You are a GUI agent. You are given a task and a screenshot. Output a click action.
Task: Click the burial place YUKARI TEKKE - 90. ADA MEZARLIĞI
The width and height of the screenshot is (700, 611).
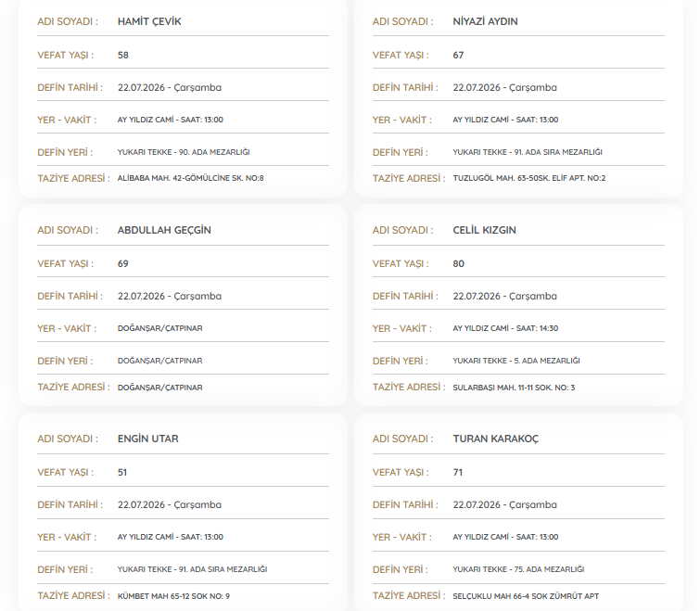(184, 152)
